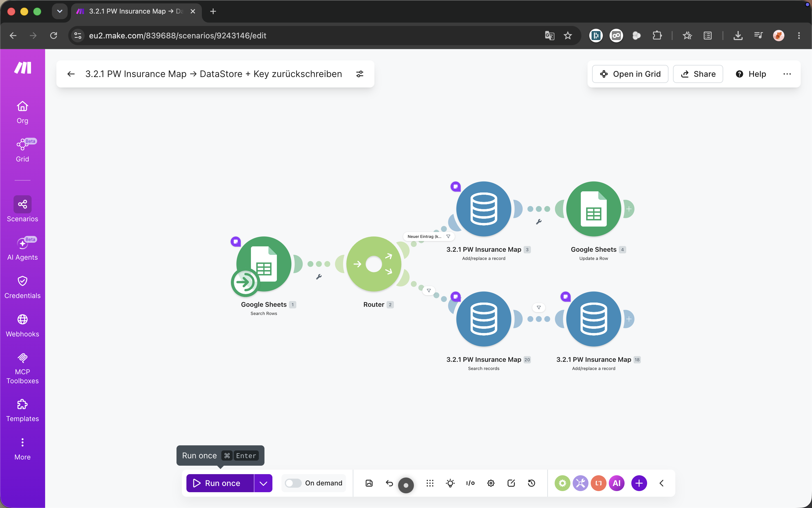The height and width of the screenshot is (508, 812).
Task: Undo the last change
Action: point(389,483)
